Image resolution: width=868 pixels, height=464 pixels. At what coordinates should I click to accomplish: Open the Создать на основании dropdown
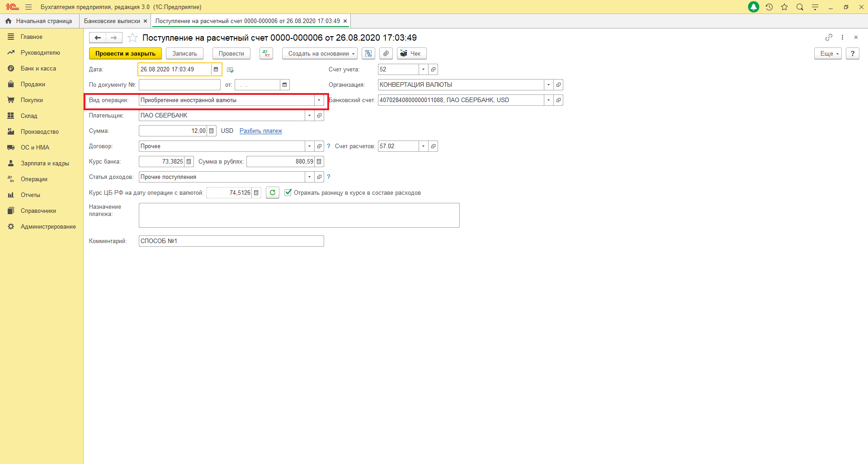[320, 53]
